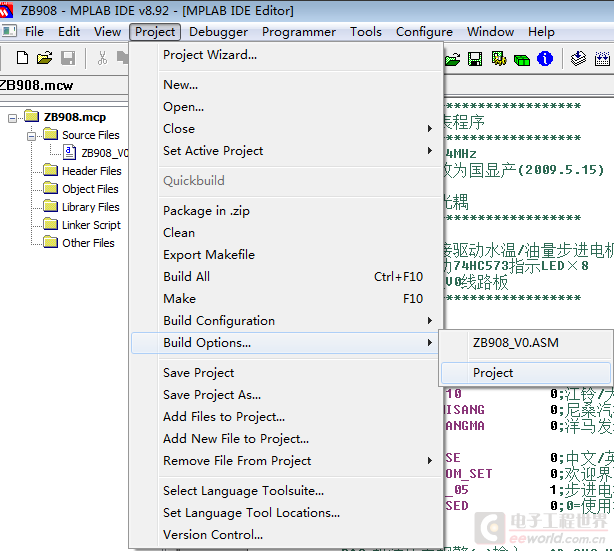Click the Save File toolbar icon

[68, 58]
